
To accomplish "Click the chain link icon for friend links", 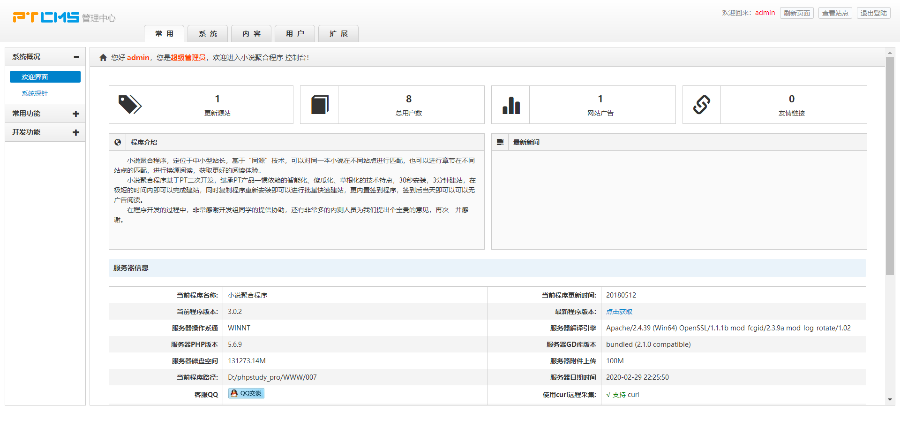I will [x=701, y=104].
